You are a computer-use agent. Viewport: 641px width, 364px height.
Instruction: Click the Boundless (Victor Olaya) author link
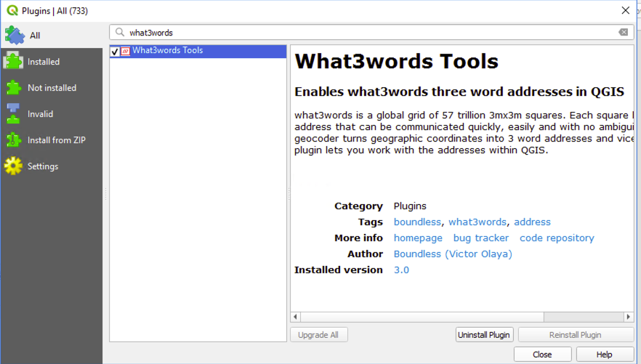[x=453, y=254]
